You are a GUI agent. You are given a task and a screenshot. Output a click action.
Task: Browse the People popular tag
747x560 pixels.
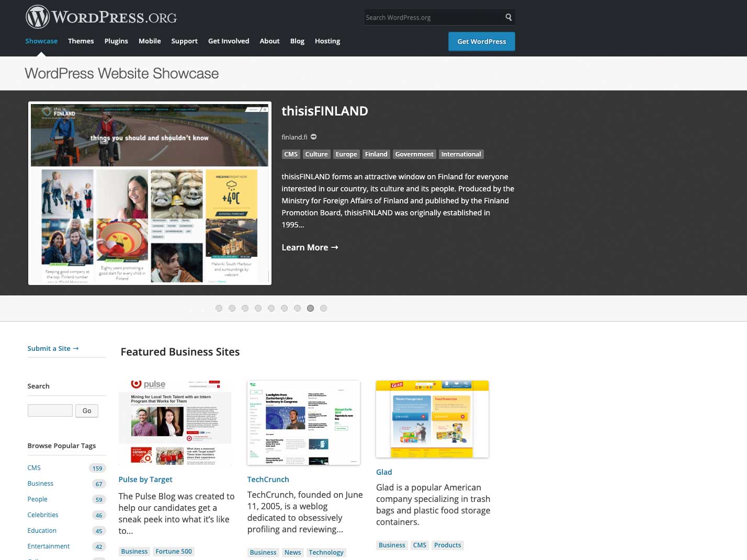point(37,499)
